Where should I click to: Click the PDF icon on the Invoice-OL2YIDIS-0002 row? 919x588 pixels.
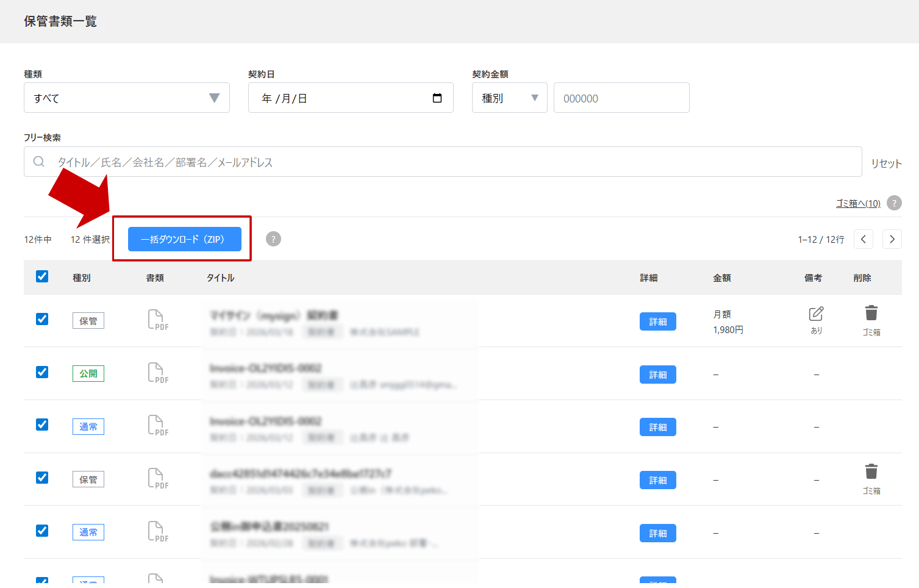[x=156, y=373]
